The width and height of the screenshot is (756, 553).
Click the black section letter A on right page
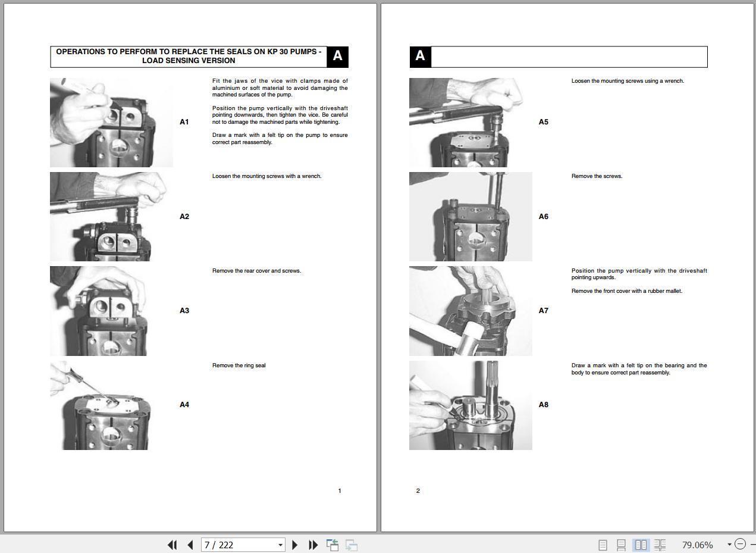click(420, 57)
